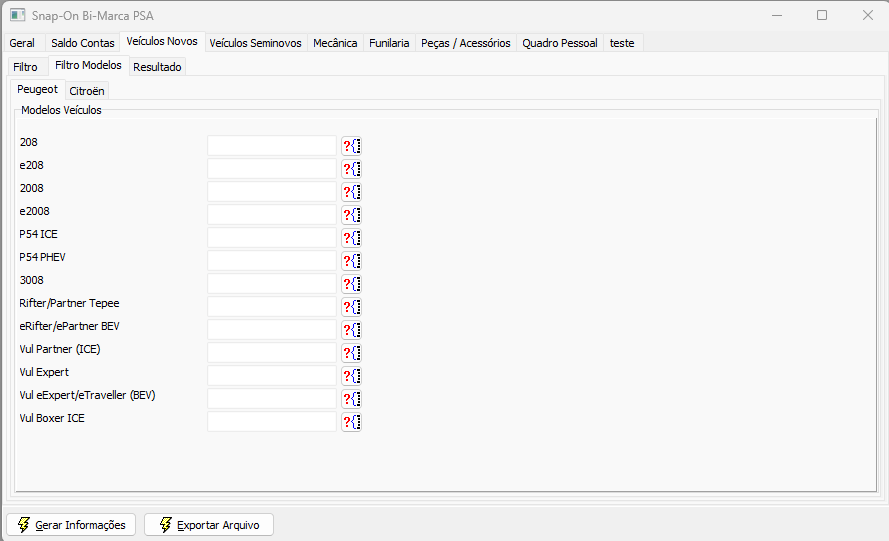Focus the e208 model input field

click(272, 168)
